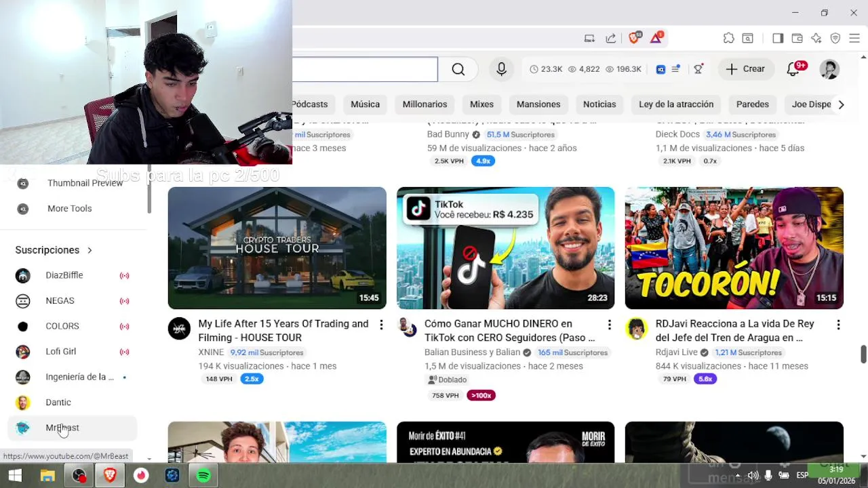Open title My Life After 15 Years Of Trading

pyautogui.click(x=283, y=331)
